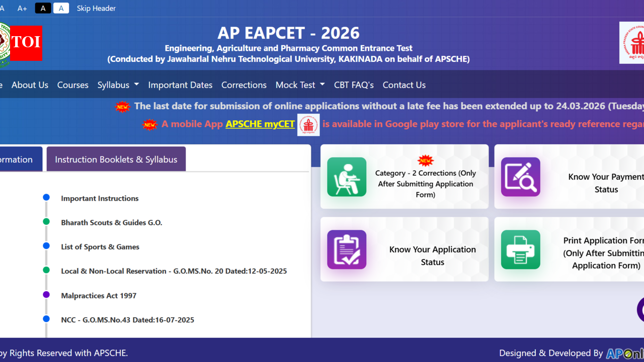
Task: Click the circular APSCHE myCET app logo
Action: pyautogui.click(x=308, y=125)
